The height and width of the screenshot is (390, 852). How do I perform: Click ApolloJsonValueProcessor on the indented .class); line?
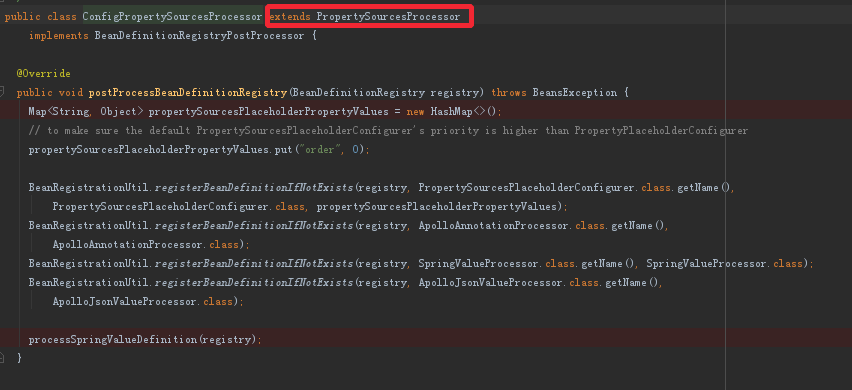click(x=125, y=301)
